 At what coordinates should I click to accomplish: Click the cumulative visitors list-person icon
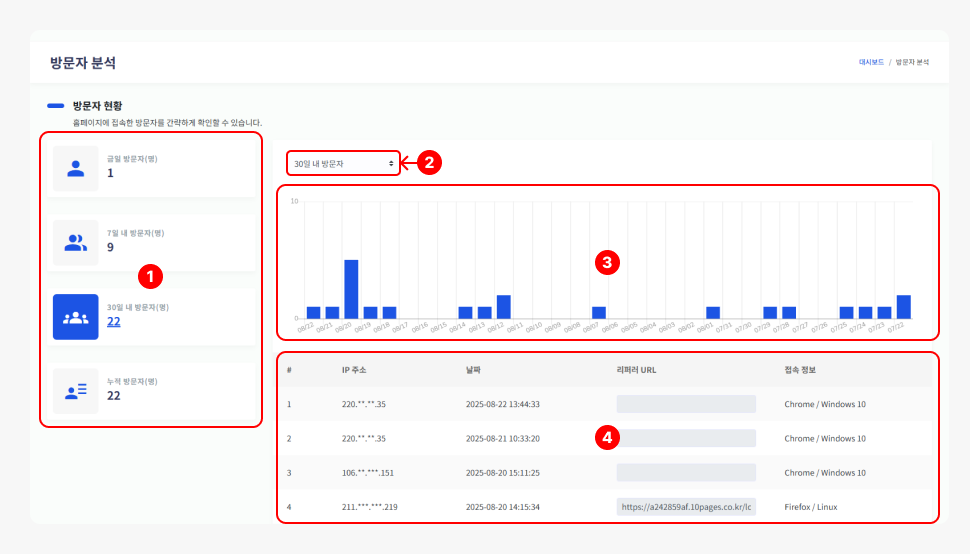(x=76, y=391)
